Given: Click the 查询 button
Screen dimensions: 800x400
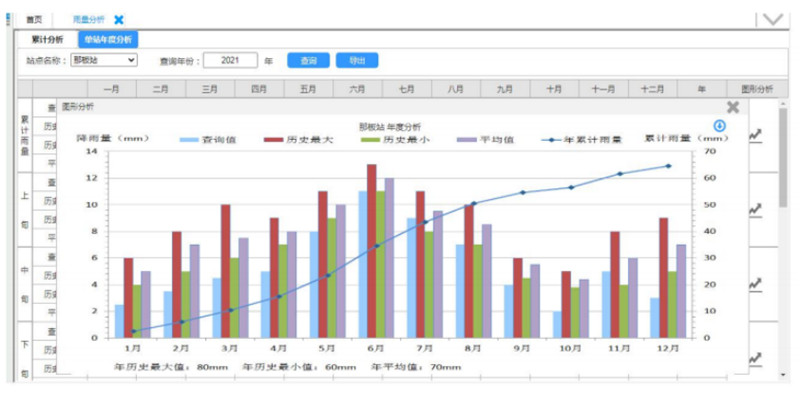Looking at the screenshot, I should (309, 61).
